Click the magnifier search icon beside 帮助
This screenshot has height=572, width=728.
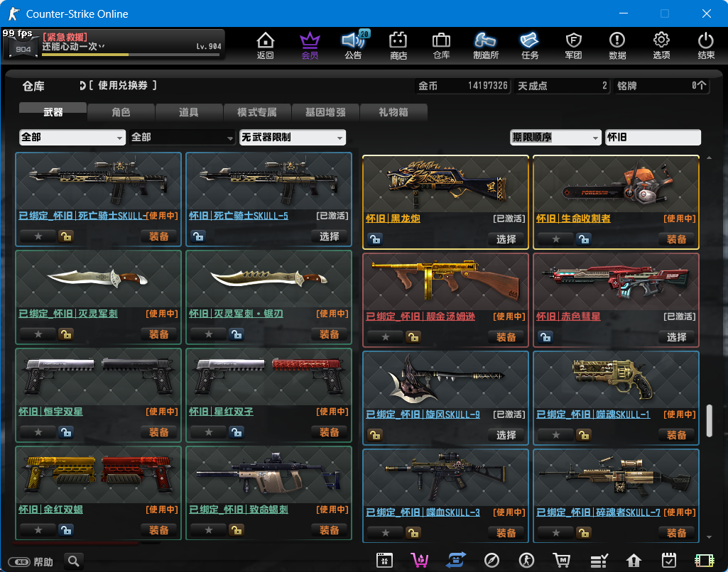click(x=73, y=561)
